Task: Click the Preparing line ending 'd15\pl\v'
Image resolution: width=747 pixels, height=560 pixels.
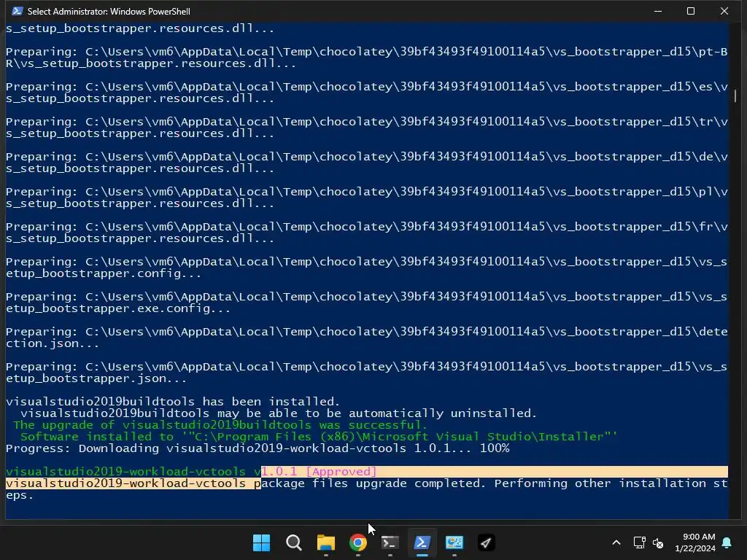Action: click(x=366, y=192)
